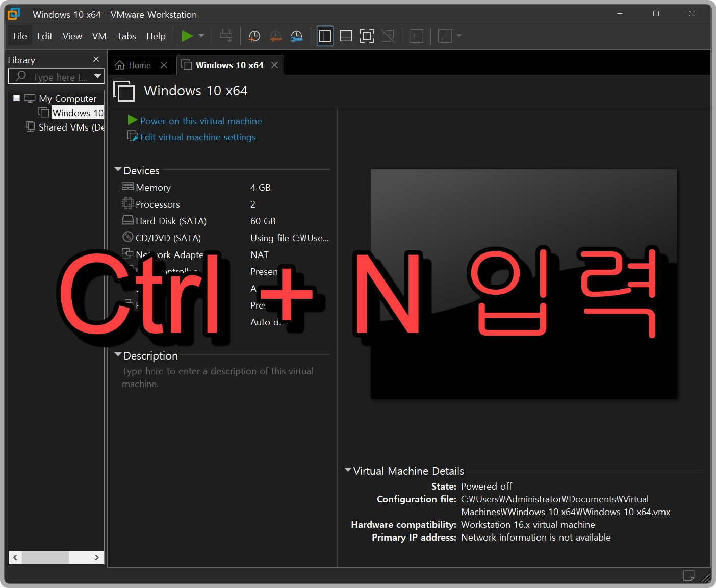Click the library scrollbar left arrow

point(15,557)
